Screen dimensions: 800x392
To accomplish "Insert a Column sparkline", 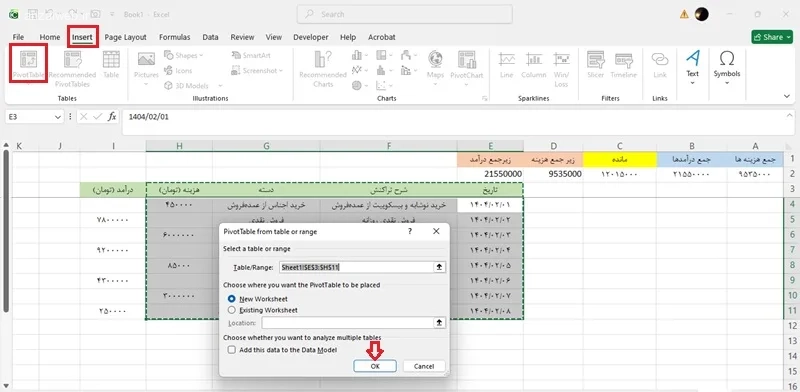I will [534, 65].
